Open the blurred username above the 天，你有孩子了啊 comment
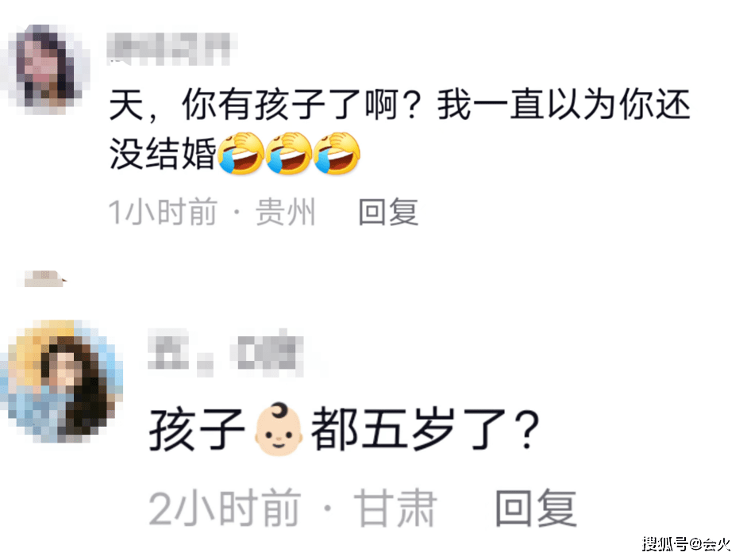The width and height of the screenshot is (747, 560). pos(168,49)
